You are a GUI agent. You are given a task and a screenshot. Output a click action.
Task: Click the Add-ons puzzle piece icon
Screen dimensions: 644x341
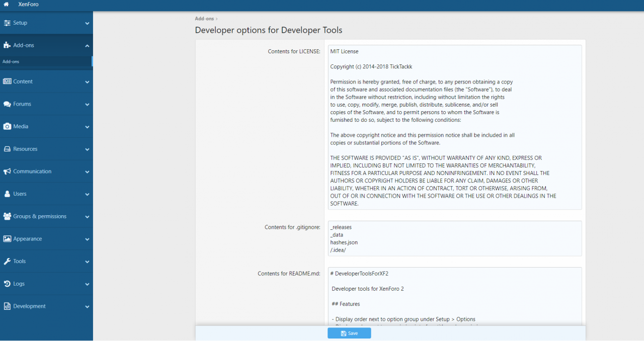point(7,45)
